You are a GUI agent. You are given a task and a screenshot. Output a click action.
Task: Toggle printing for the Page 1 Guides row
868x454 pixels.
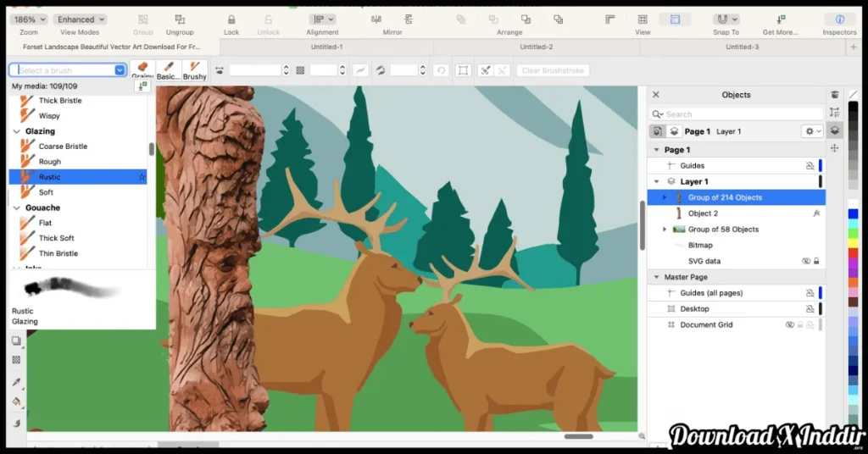click(x=810, y=165)
